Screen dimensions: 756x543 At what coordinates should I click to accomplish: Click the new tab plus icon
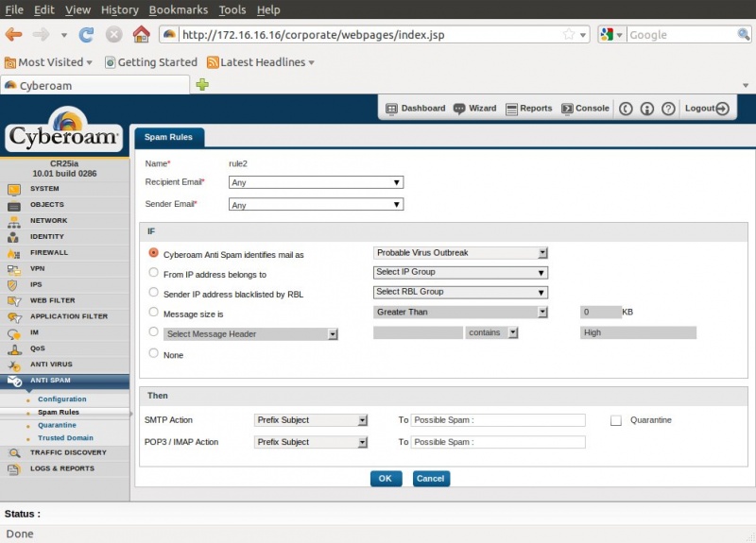[x=201, y=85]
